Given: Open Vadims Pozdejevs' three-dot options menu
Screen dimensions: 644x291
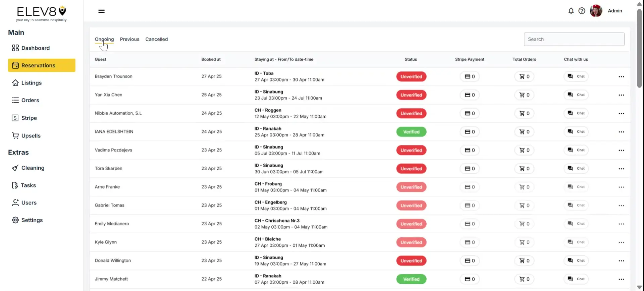Looking at the screenshot, I should tap(621, 150).
